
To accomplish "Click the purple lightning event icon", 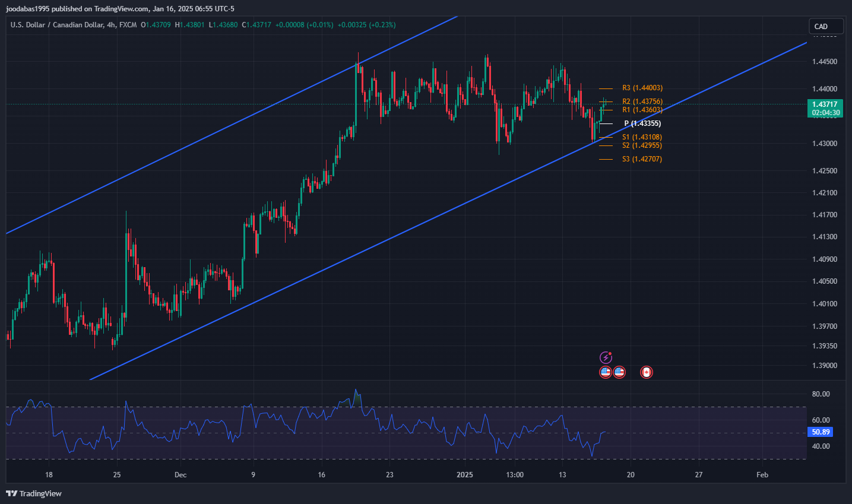I will 606,357.
